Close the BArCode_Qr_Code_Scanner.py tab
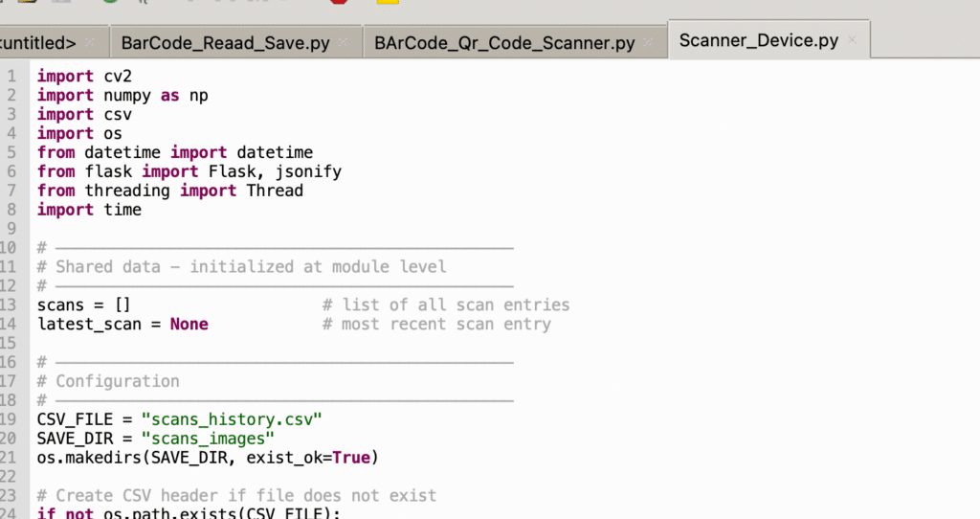This screenshot has height=519, width=980. 648,43
